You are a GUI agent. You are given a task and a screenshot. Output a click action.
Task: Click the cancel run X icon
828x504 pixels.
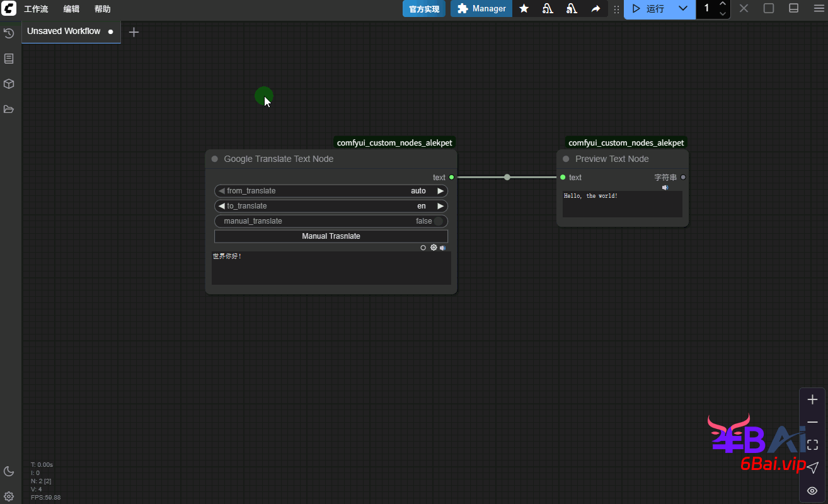tap(744, 9)
